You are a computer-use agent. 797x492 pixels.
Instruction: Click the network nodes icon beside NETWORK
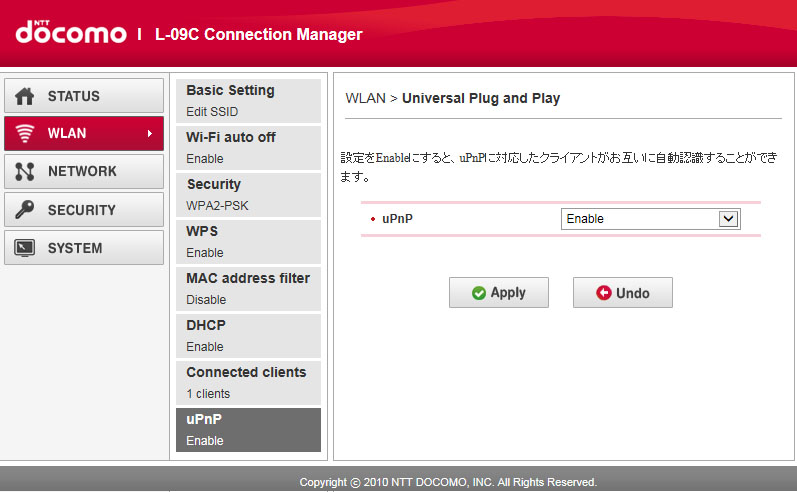coord(26,172)
